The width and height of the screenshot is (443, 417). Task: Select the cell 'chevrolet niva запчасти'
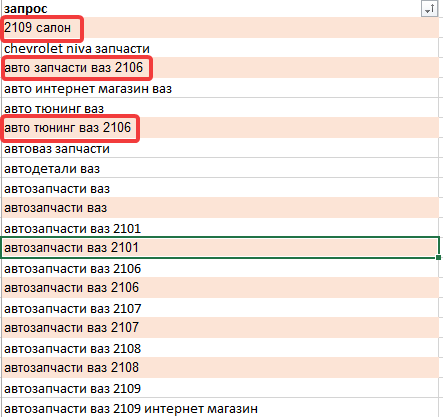point(220,47)
